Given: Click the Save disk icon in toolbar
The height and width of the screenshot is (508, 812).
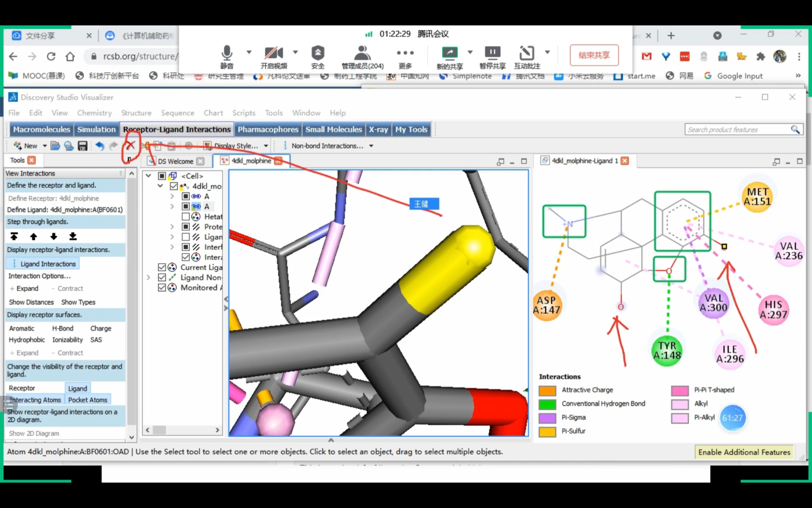Looking at the screenshot, I should click(x=82, y=146).
